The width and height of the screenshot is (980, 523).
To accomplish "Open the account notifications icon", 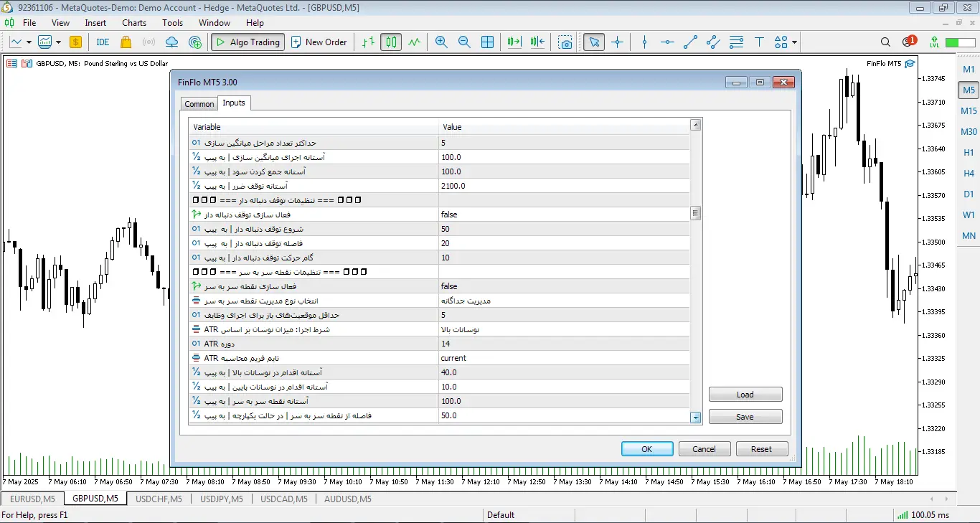I will (x=909, y=42).
